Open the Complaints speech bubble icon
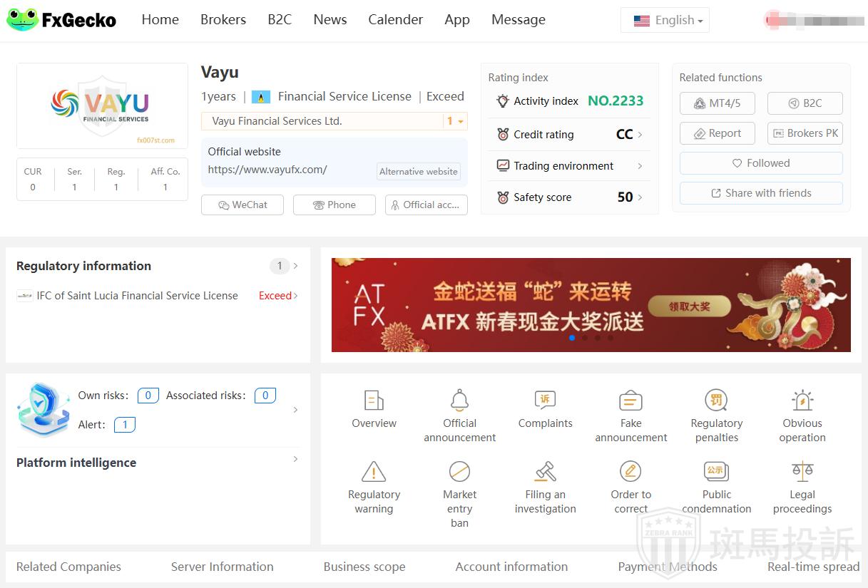The image size is (868, 588). point(545,401)
